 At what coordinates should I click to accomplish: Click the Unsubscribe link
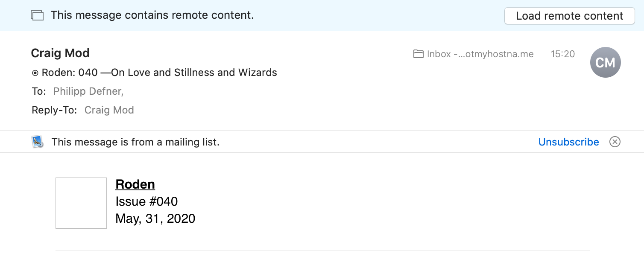[568, 142]
